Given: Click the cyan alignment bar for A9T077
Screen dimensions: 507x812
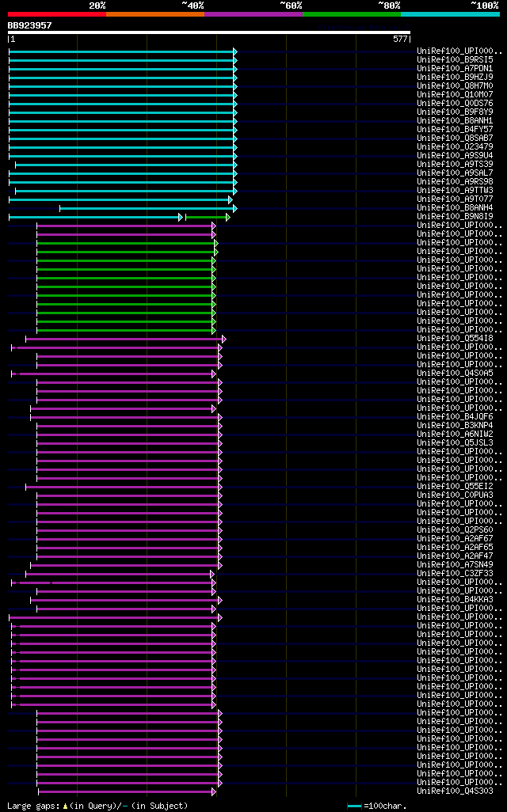Looking at the screenshot, I should (x=120, y=200).
